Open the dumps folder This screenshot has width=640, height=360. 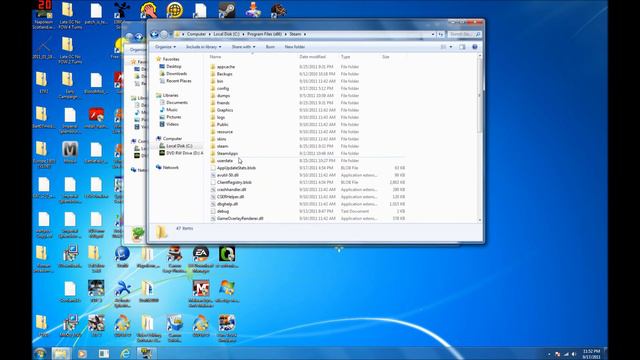pyautogui.click(x=223, y=96)
